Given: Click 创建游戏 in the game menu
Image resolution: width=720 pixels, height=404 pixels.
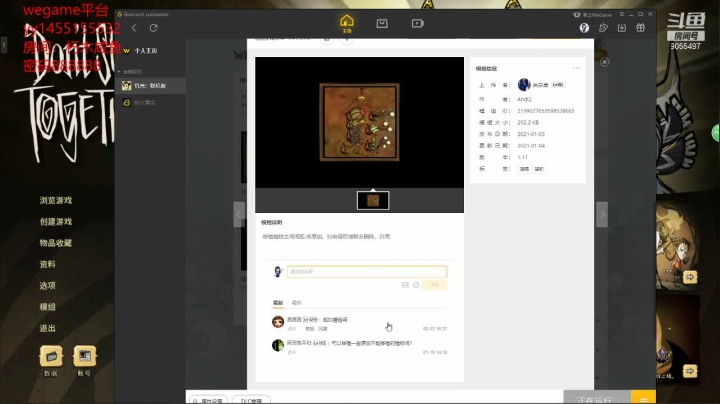Looking at the screenshot, I should tap(56, 222).
